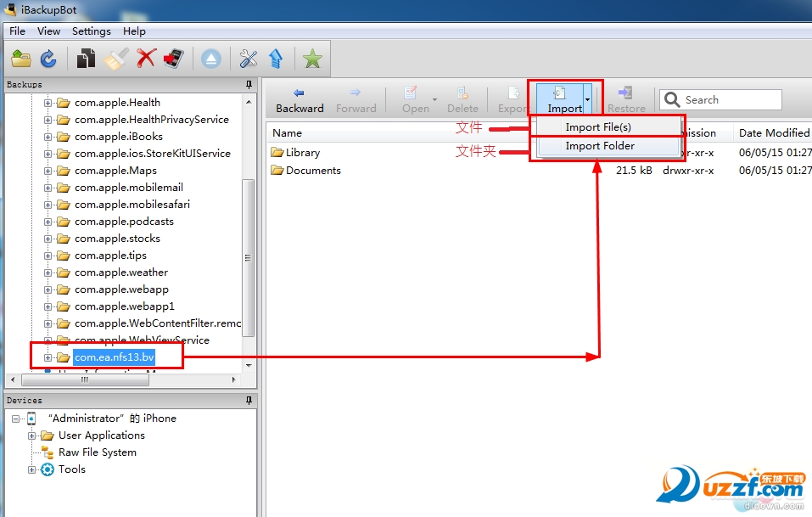Select com.apple.HealthPrivacyService folder

pyautogui.click(x=151, y=120)
